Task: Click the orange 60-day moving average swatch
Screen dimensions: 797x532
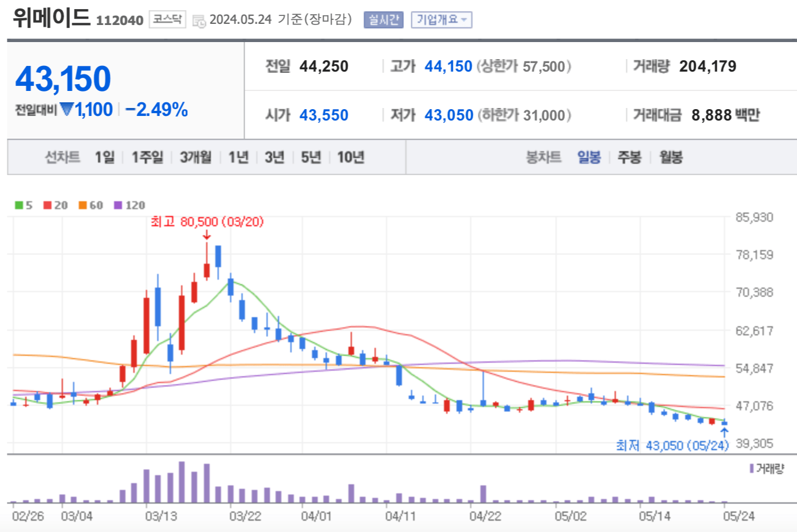Action: pos(83,205)
